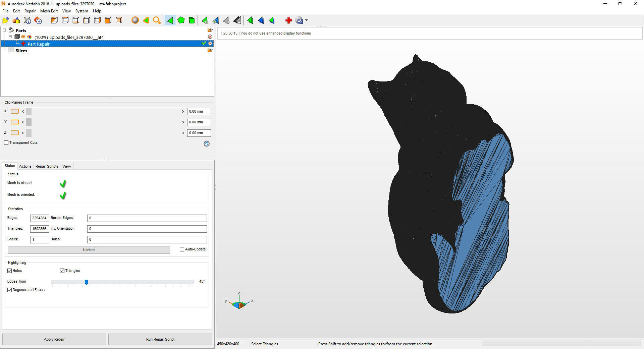
Task: Click the green-blue triangle toolbar icon
Action: pos(272,20)
